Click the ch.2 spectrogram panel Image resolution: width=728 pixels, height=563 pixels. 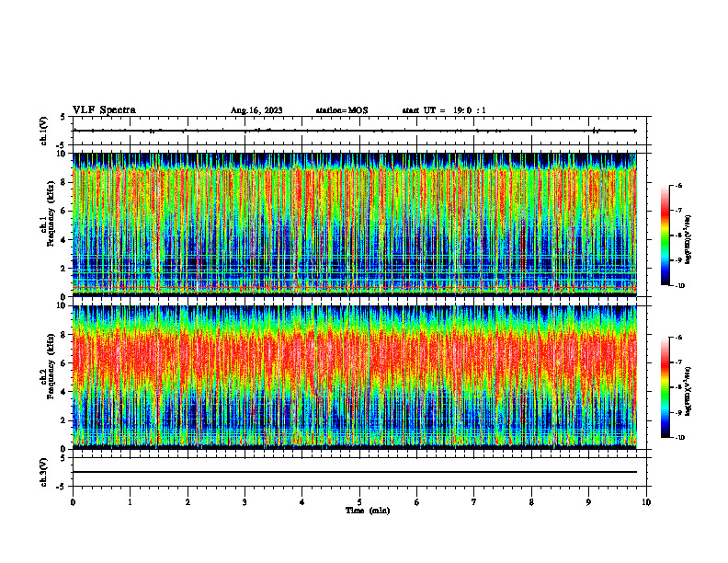[x=355, y=377]
